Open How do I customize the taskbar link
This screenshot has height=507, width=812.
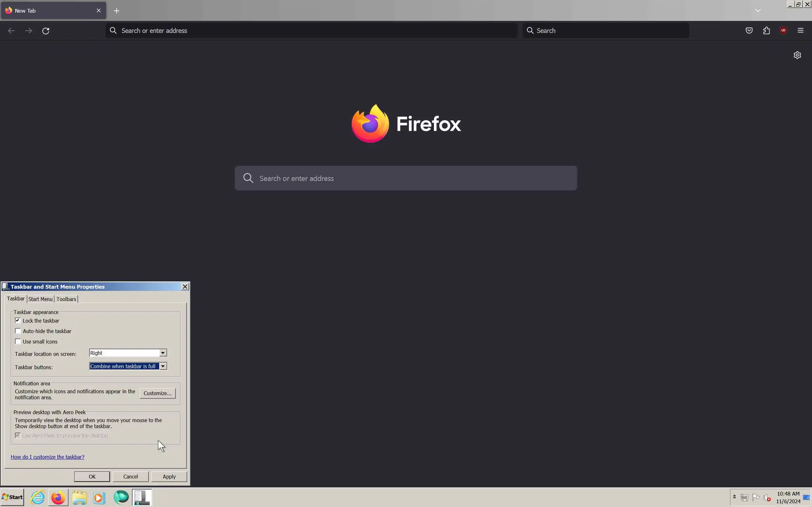point(47,457)
